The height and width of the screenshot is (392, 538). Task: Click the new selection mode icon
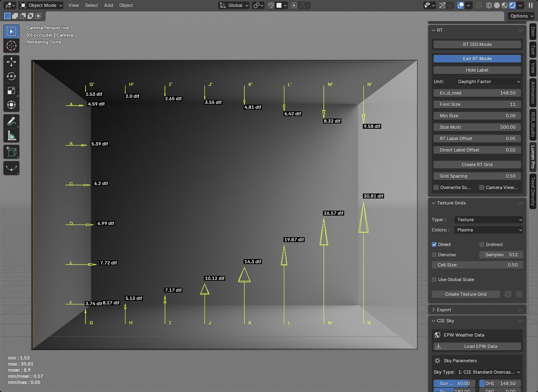click(7, 16)
